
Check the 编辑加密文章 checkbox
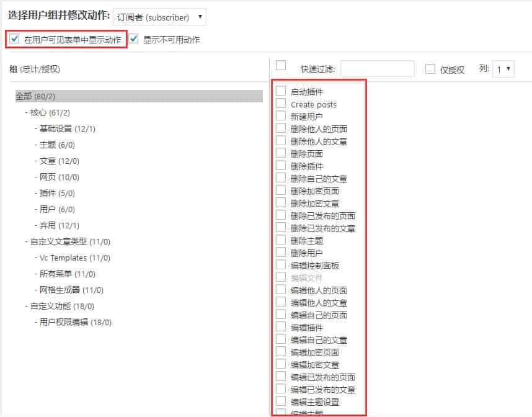(x=281, y=364)
